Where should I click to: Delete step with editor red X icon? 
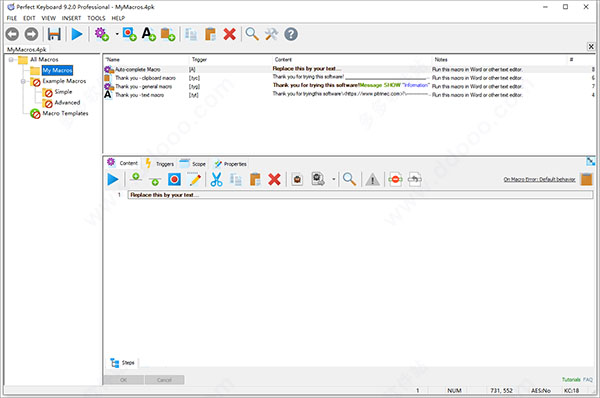point(274,179)
